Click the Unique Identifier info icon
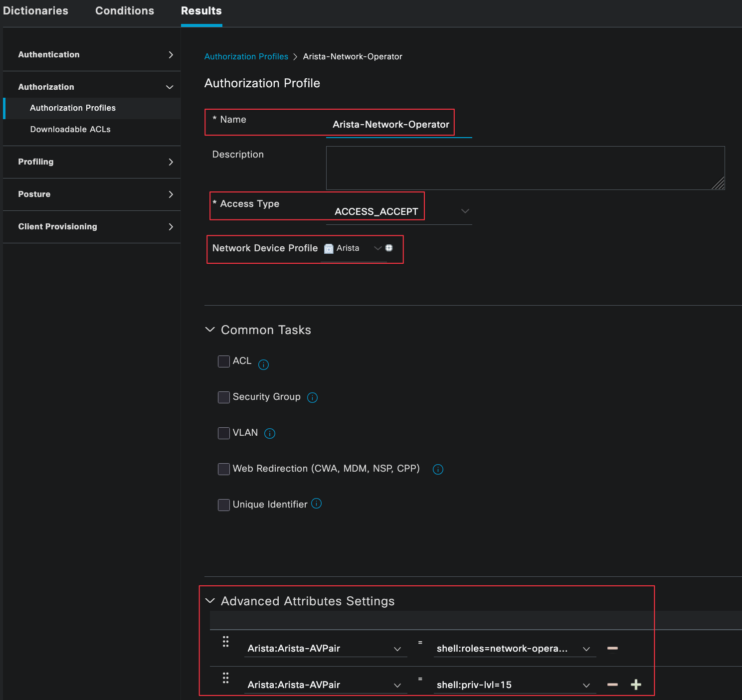This screenshot has height=700, width=742. tap(316, 504)
